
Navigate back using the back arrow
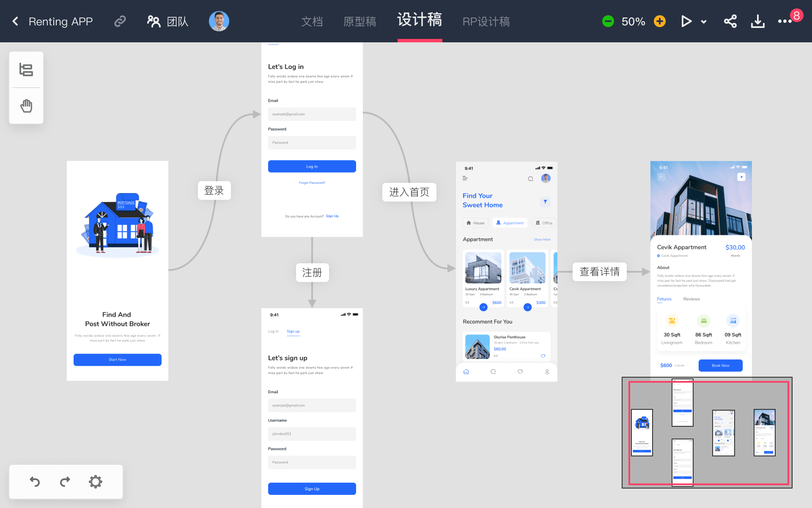coord(15,21)
